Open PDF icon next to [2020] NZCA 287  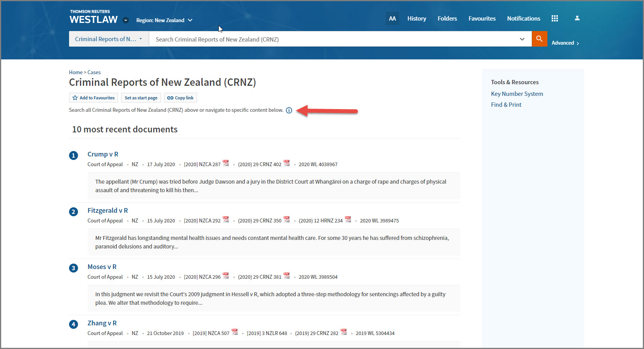(226, 163)
